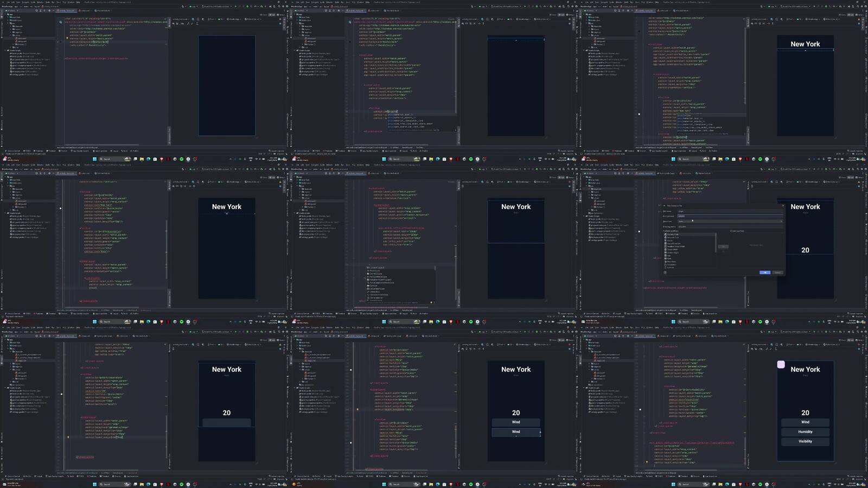Open the Help menu in the Humidity-preview frame
The image size is (868, 488).
pyautogui.click(x=658, y=327)
